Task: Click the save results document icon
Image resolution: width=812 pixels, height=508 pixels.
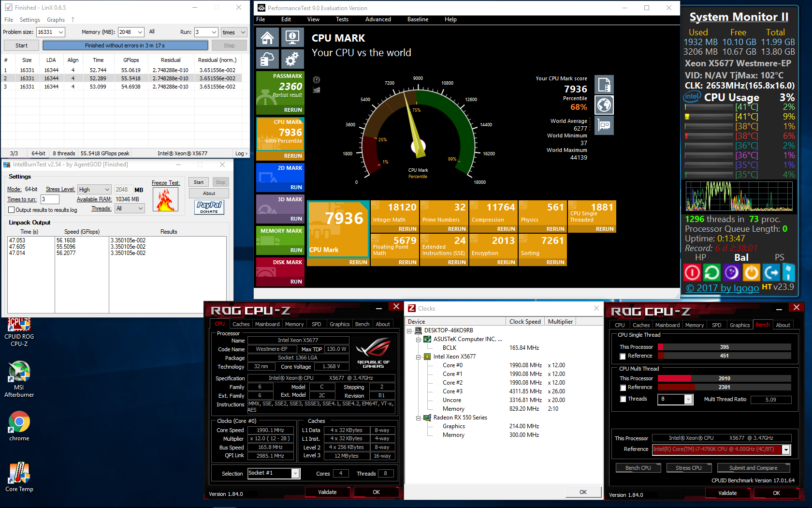Action: (604, 85)
